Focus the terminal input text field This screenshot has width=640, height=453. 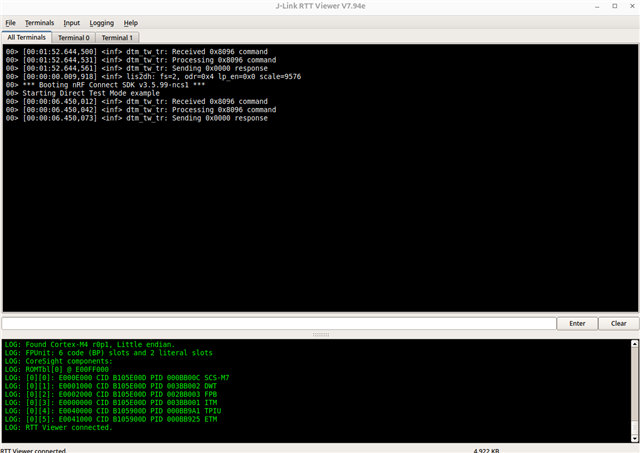[279, 324]
